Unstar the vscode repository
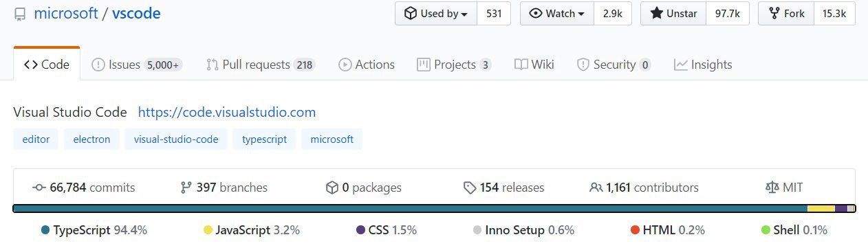 click(673, 14)
